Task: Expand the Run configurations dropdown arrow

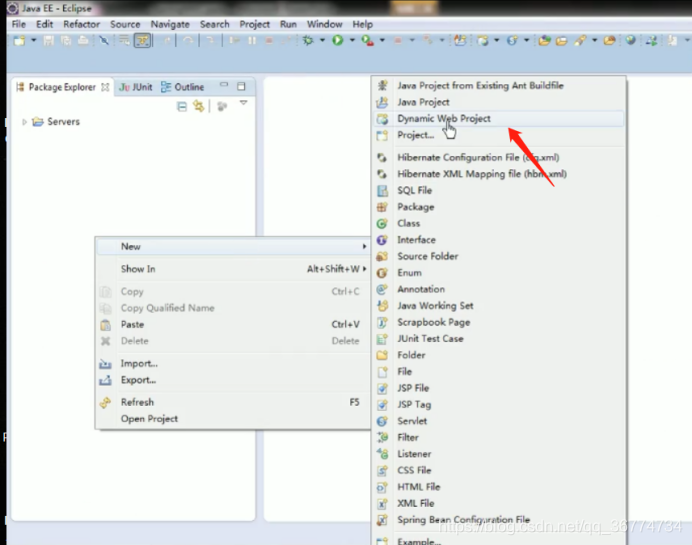Action: [352, 41]
